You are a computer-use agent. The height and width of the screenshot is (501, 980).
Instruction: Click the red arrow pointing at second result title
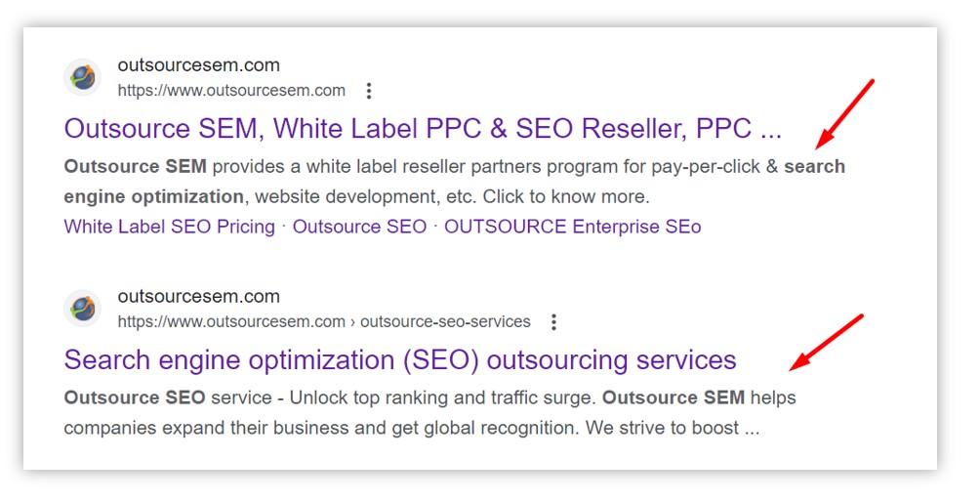[x=826, y=342]
